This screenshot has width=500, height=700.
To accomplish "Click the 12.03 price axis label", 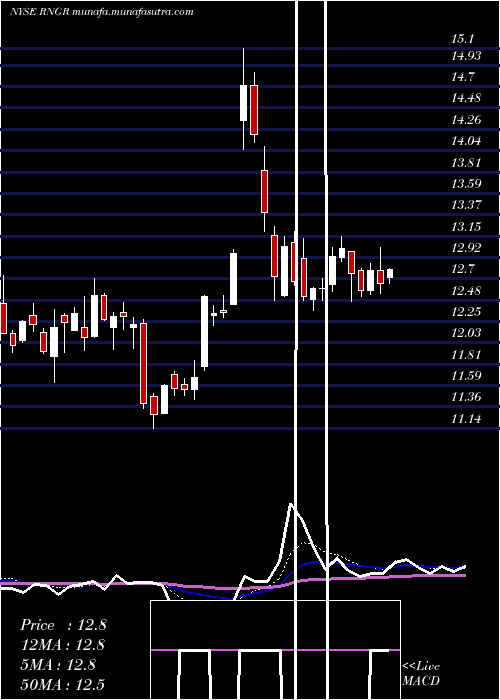I will click(466, 333).
